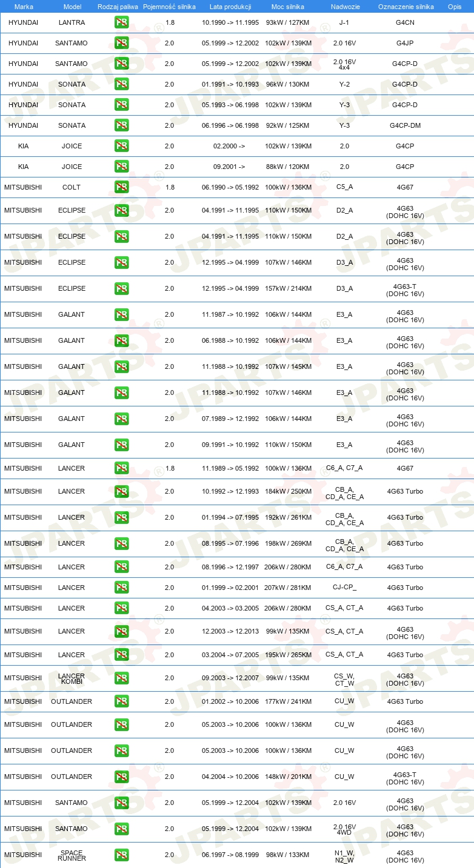
Task: Click the fuel icon for Outlander 177kW / 241KM
Action: point(121,702)
